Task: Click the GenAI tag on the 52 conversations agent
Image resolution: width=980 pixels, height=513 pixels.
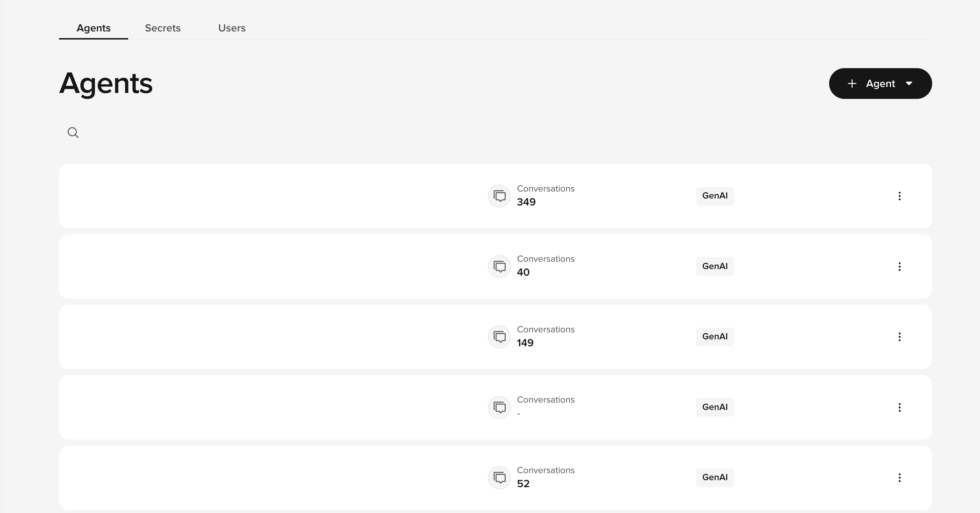Action: [x=715, y=478]
